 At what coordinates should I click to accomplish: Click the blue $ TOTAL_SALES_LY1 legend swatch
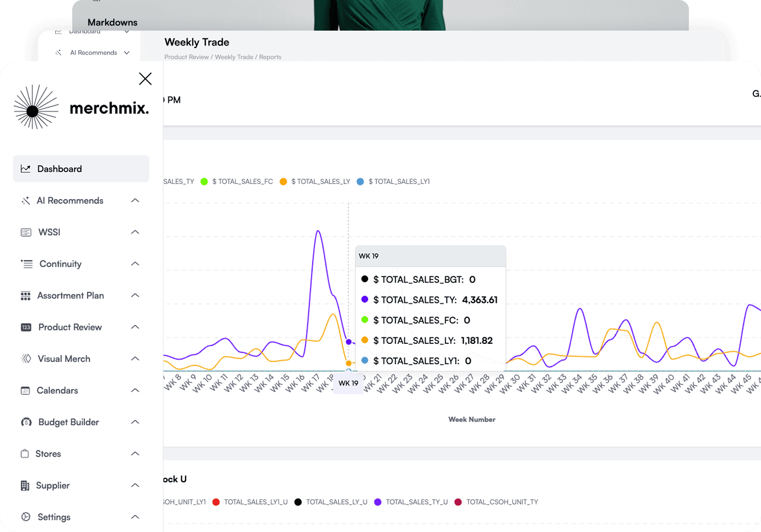pos(360,182)
